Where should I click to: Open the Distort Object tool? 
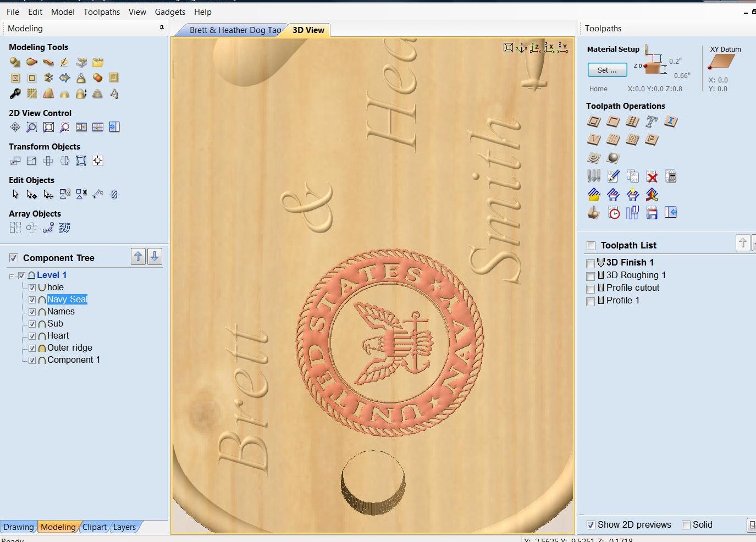click(81, 161)
